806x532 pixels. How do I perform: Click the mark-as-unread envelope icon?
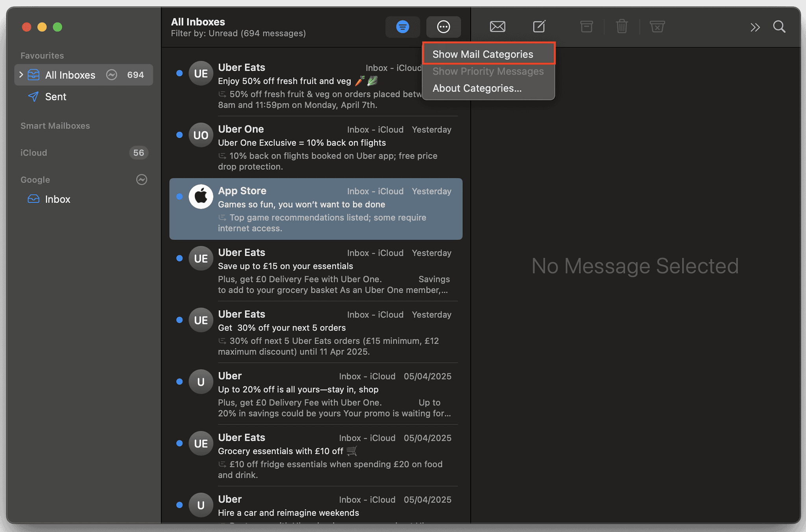coord(497,27)
